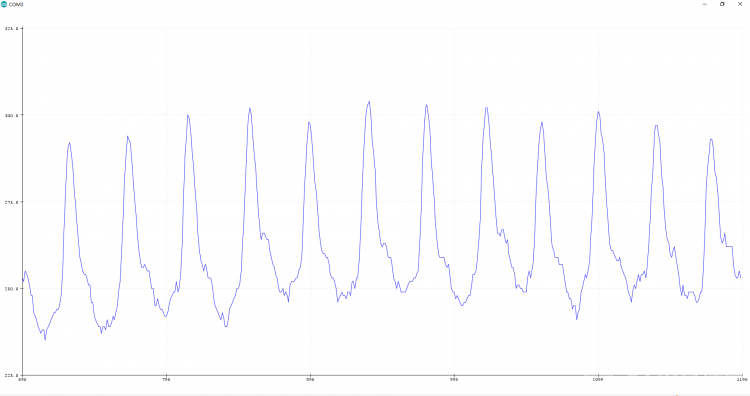Click the 250.0 y-axis label

11,289
